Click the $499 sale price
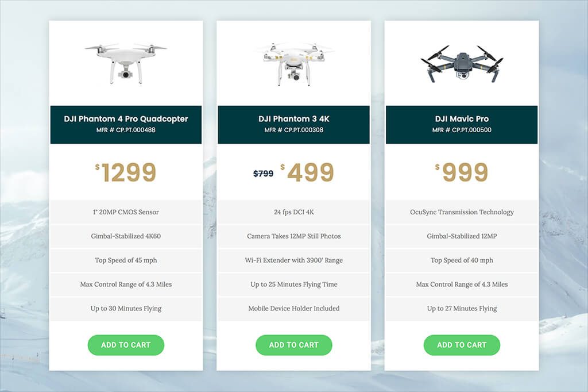 (308, 172)
